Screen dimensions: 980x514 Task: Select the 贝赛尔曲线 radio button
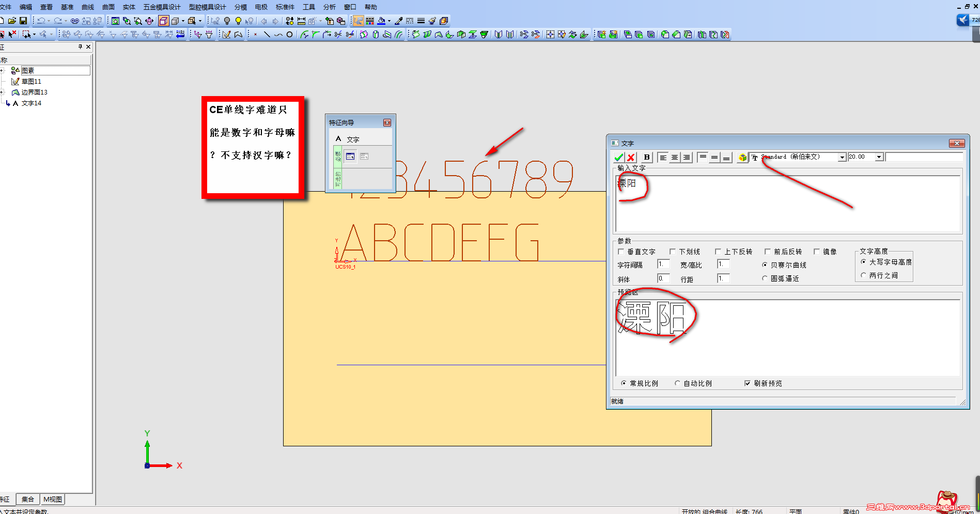click(765, 265)
